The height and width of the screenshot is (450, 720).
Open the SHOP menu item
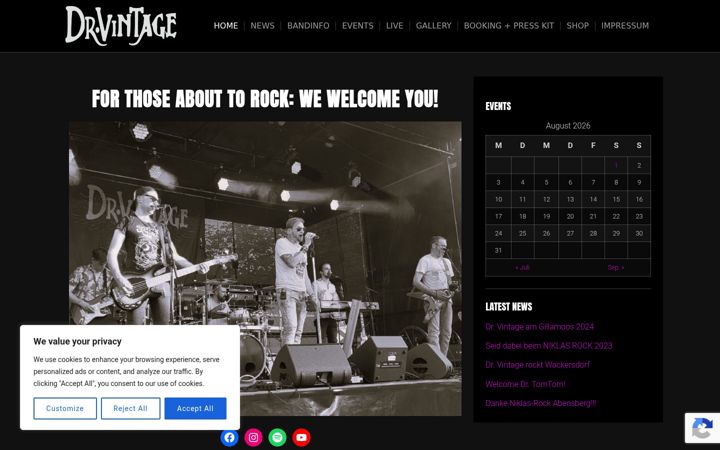(578, 26)
